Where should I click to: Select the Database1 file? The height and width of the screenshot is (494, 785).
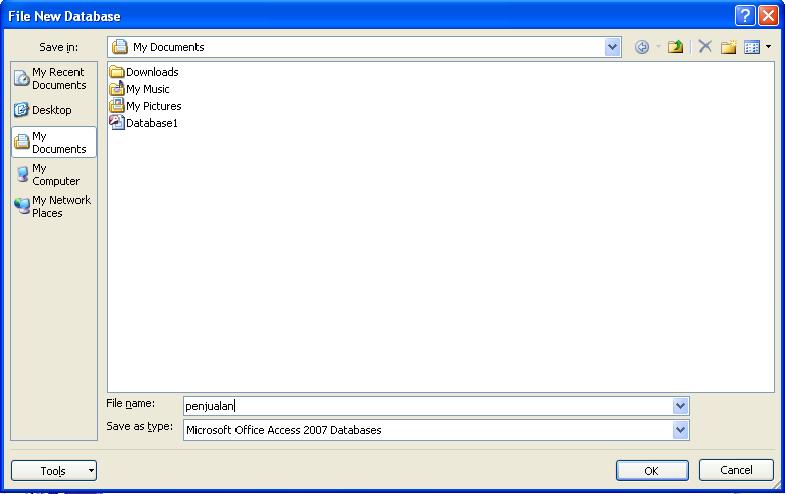144,123
